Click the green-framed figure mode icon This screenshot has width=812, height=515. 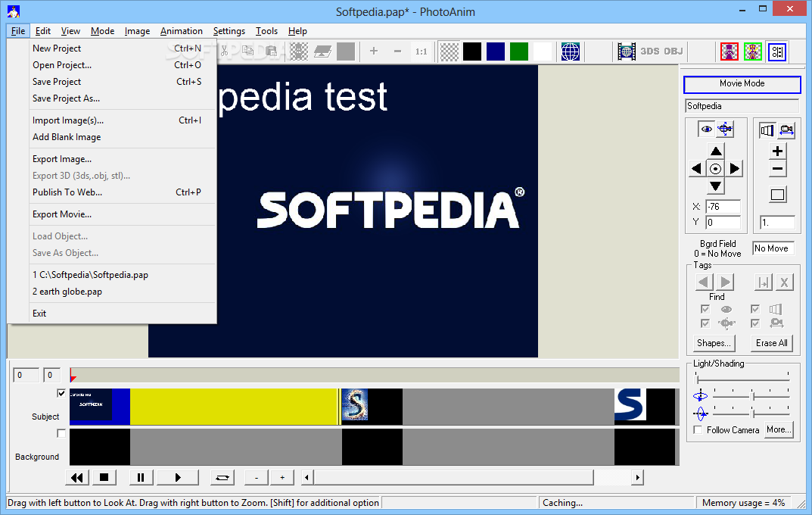tap(753, 51)
